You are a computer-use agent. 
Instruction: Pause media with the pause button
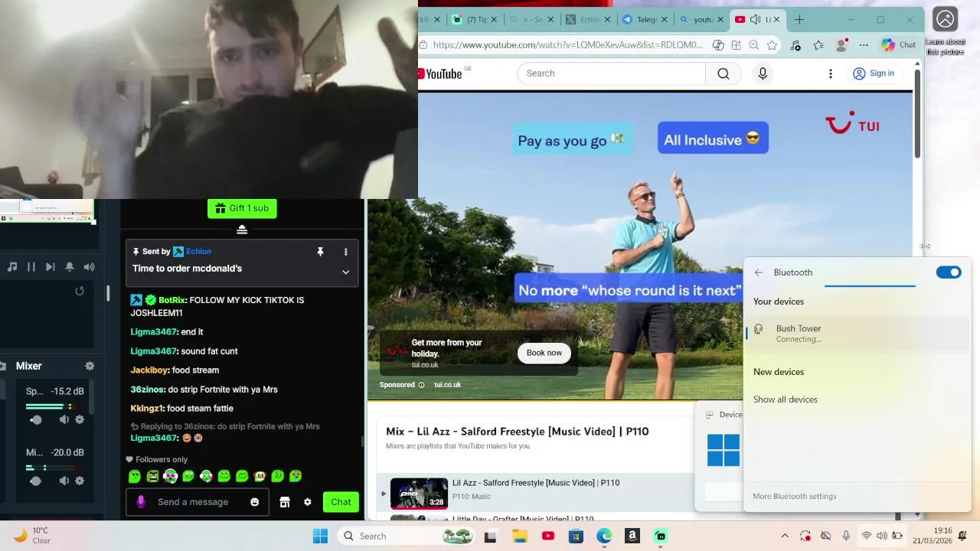click(x=31, y=267)
